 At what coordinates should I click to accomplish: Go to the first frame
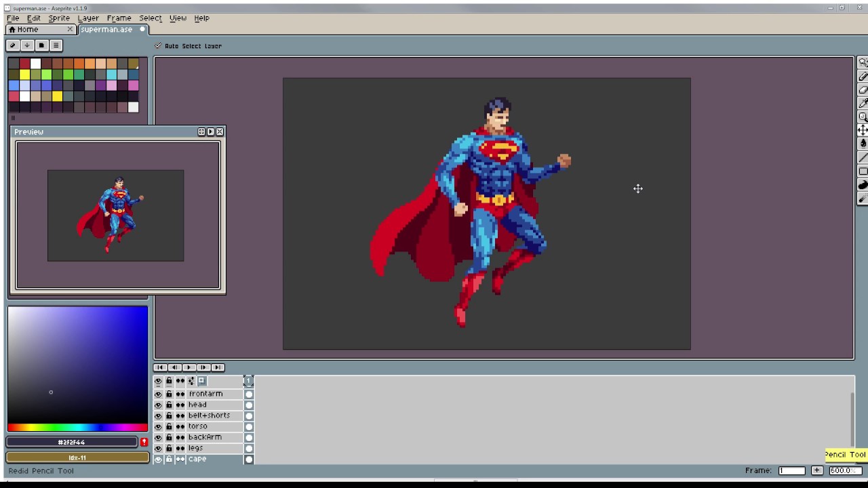[161, 367]
